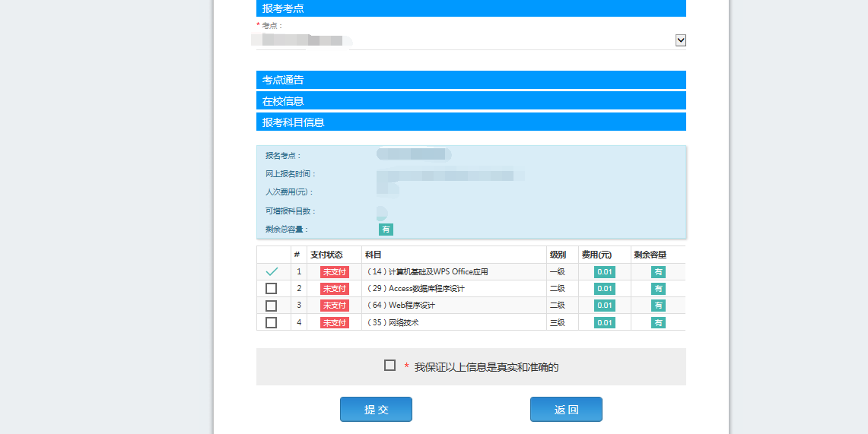Click the 0.01 fee badge for 网络技术
The image size is (868, 434).
click(604, 322)
